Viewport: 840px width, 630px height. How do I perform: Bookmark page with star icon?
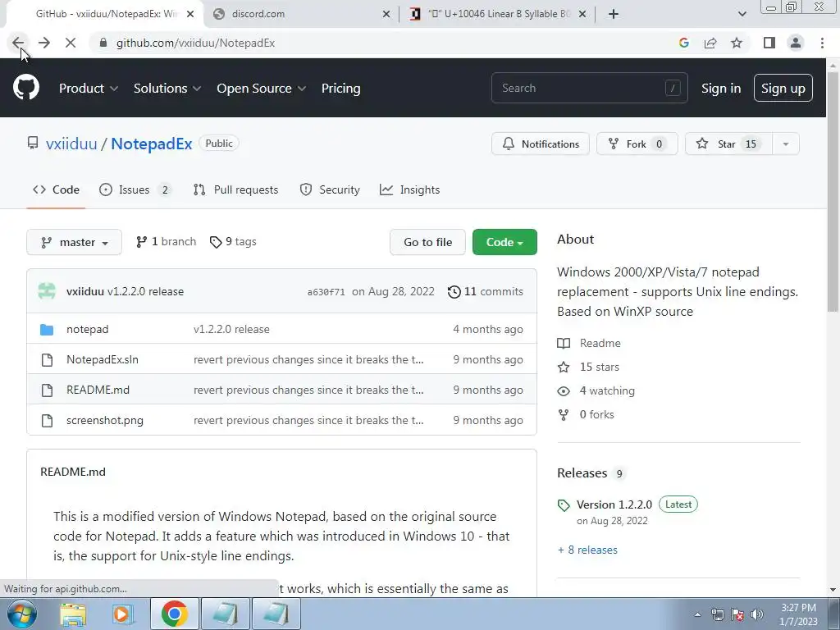pyautogui.click(x=737, y=43)
